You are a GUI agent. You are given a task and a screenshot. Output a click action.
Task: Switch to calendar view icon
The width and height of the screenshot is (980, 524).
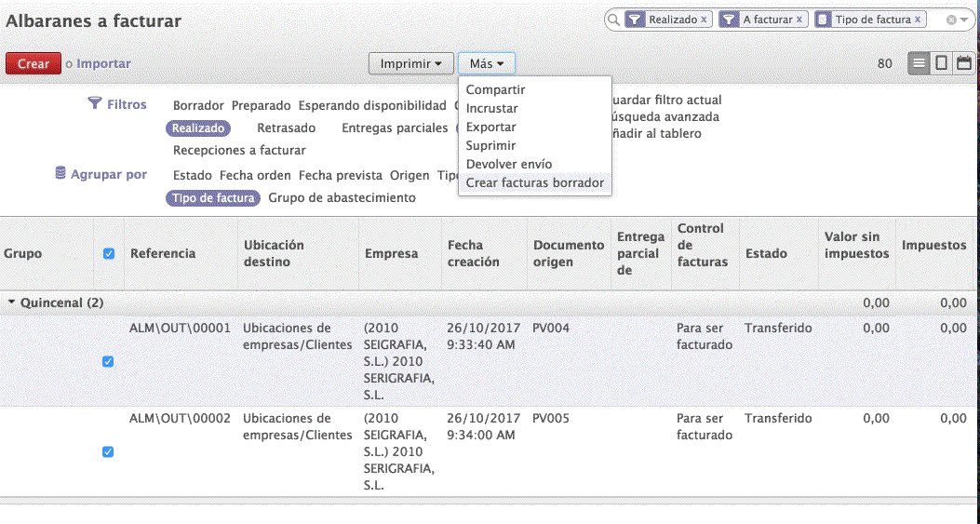click(964, 63)
